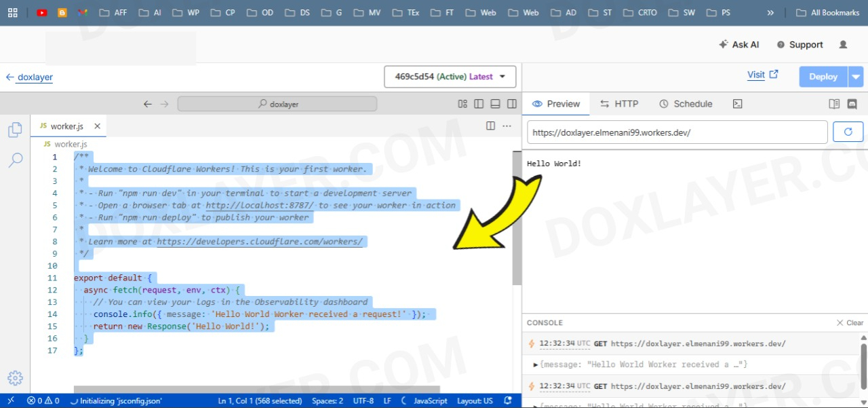
Task: Open the user account icon
Action: (844, 45)
